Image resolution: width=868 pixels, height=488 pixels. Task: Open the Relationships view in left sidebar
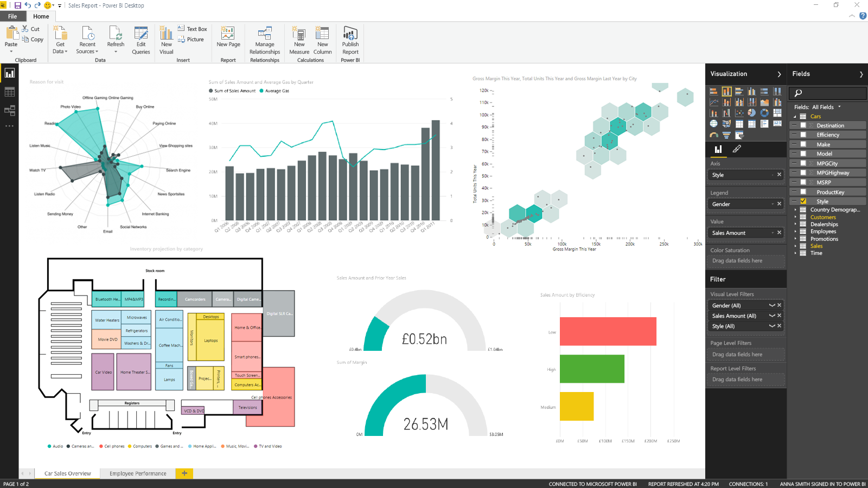[9, 111]
